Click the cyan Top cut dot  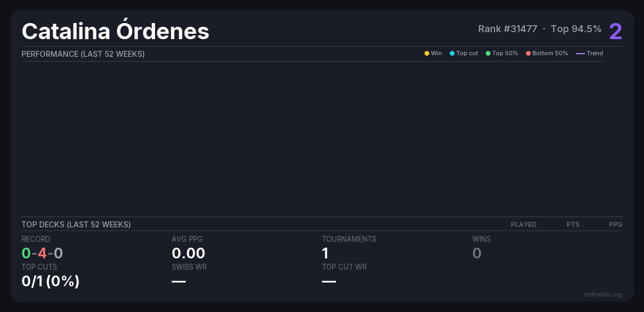click(x=452, y=54)
